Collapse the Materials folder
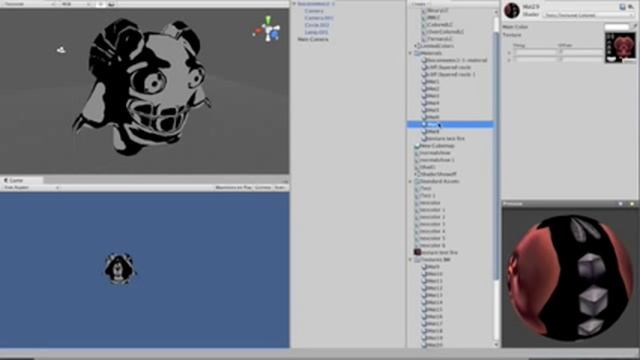 point(411,53)
